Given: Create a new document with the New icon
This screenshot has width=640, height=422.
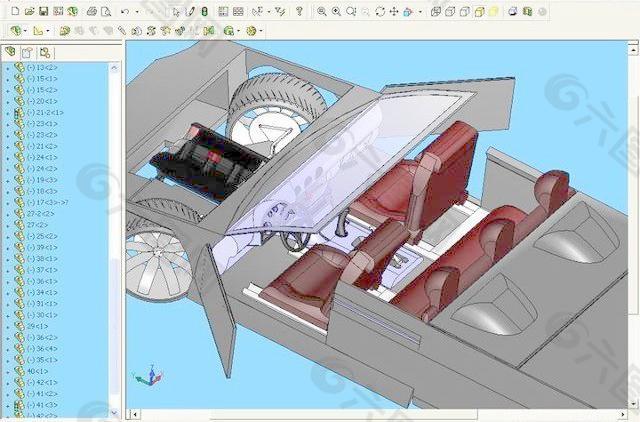Looking at the screenshot, I should [x=15, y=11].
